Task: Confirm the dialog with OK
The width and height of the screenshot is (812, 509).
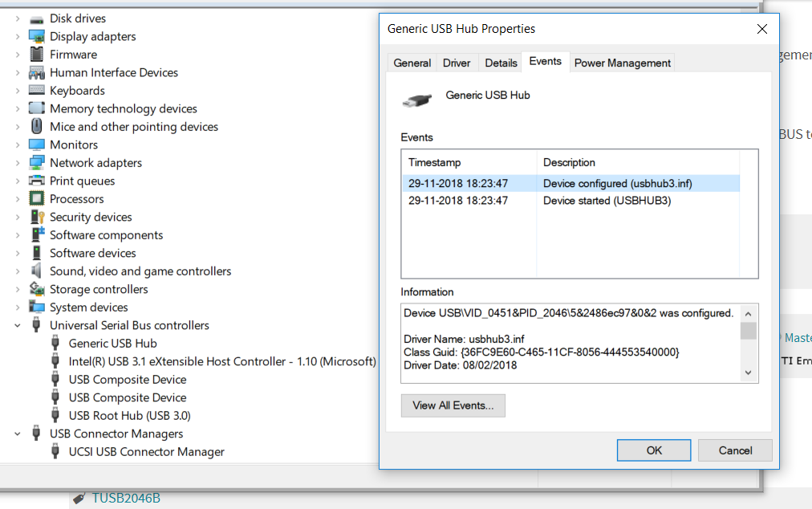Action: [654, 450]
